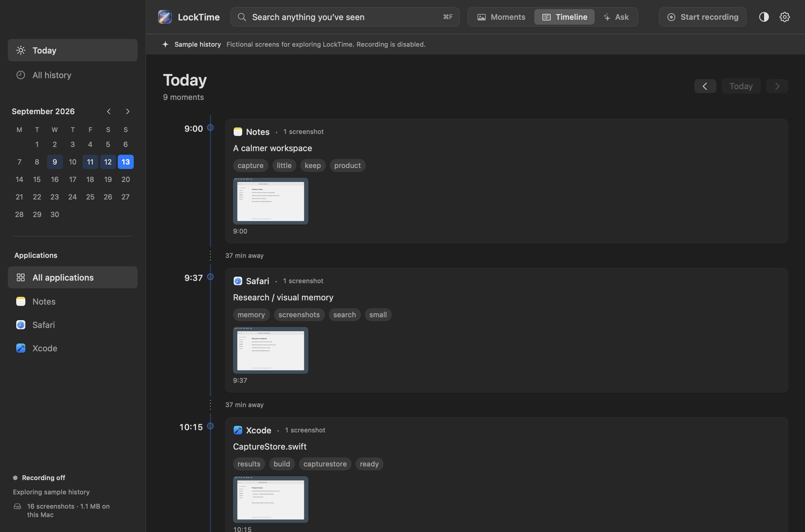
Task: Switch to the Moments view
Action: [501, 17]
